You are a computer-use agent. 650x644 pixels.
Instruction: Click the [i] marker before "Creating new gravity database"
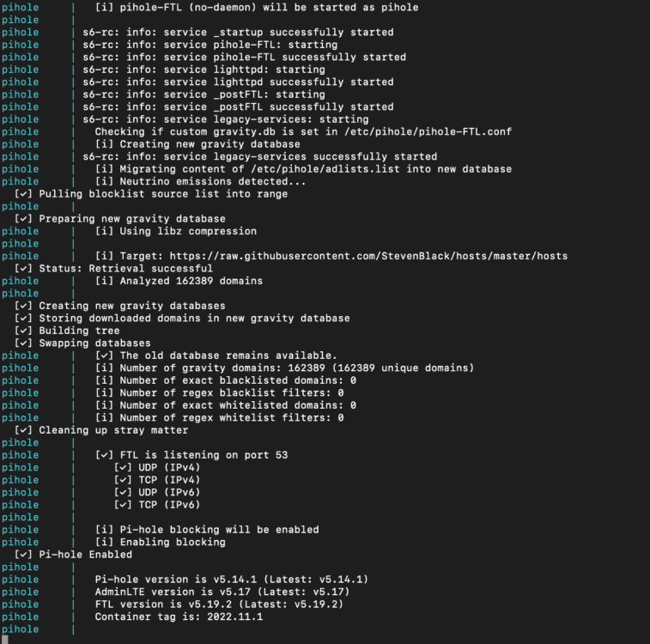click(104, 144)
